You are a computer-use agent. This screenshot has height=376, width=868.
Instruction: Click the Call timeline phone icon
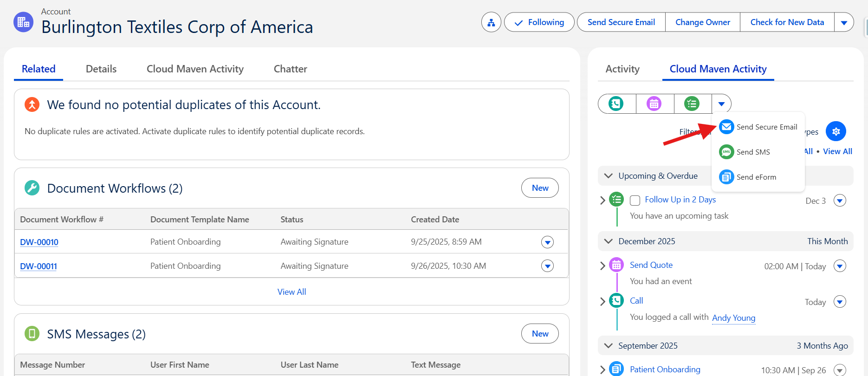click(x=616, y=301)
